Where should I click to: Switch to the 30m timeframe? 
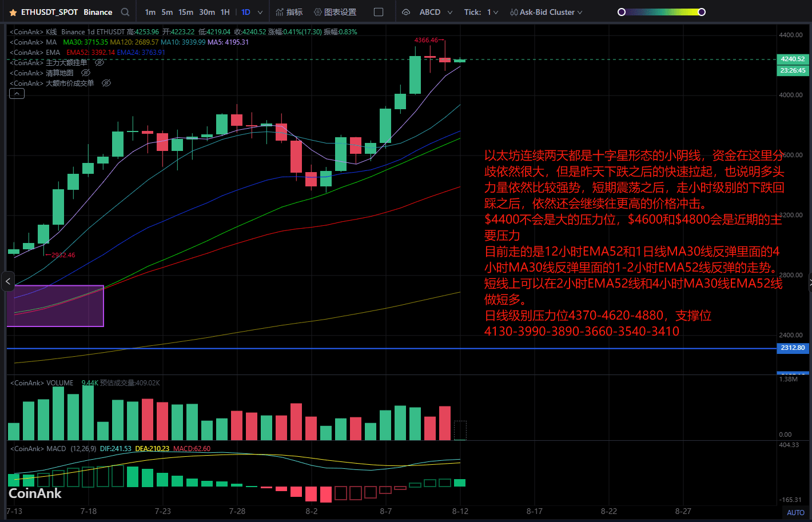207,12
